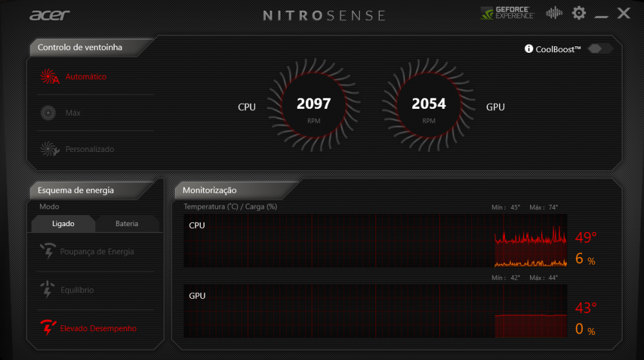Image resolution: width=644 pixels, height=360 pixels.
Task: Select Automático fan mode label
Action: 86,77
